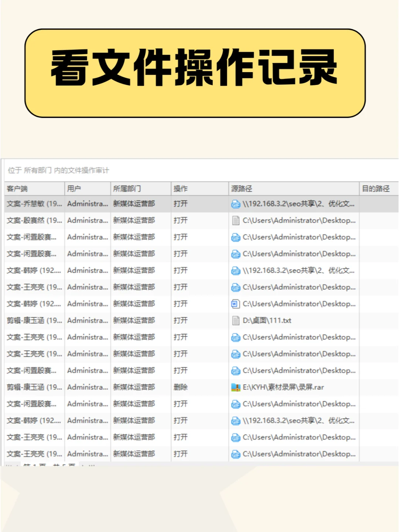
Task: Go to the next page of audit records
Action: click(82, 466)
